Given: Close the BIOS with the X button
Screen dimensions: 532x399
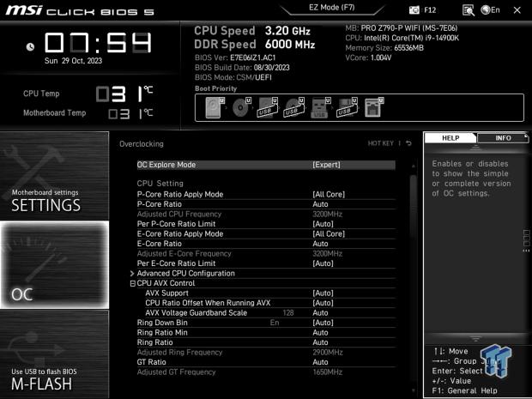Looking at the screenshot, I should 517,10.
